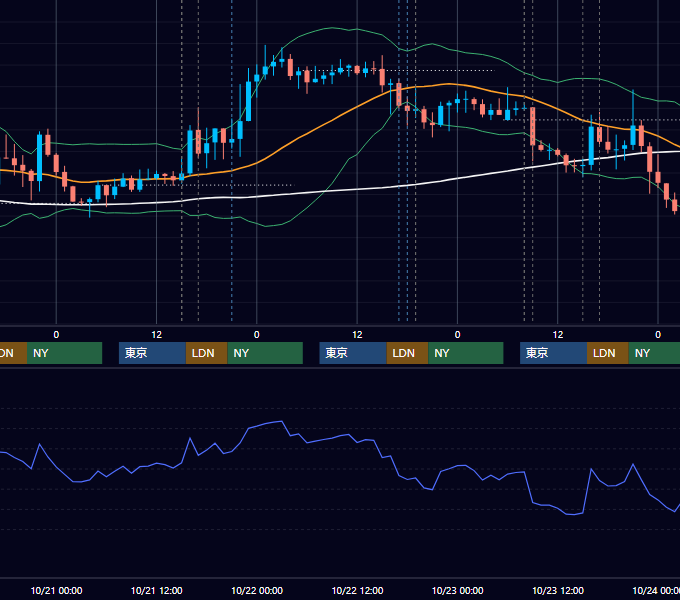680x600 pixels.
Task: Click the LDN session block on 10/23
Action: coord(608,353)
